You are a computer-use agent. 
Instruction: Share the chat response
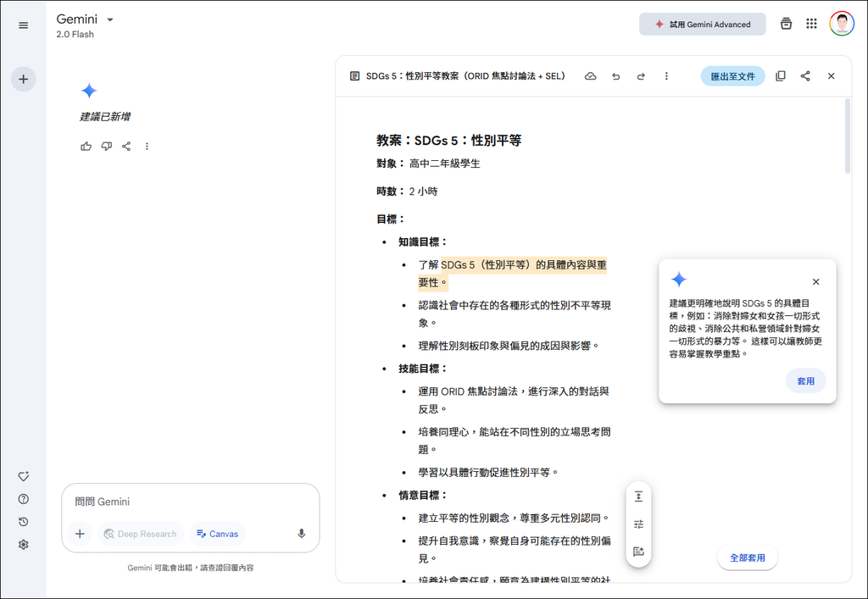pyautogui.click(x=126, y=146)
